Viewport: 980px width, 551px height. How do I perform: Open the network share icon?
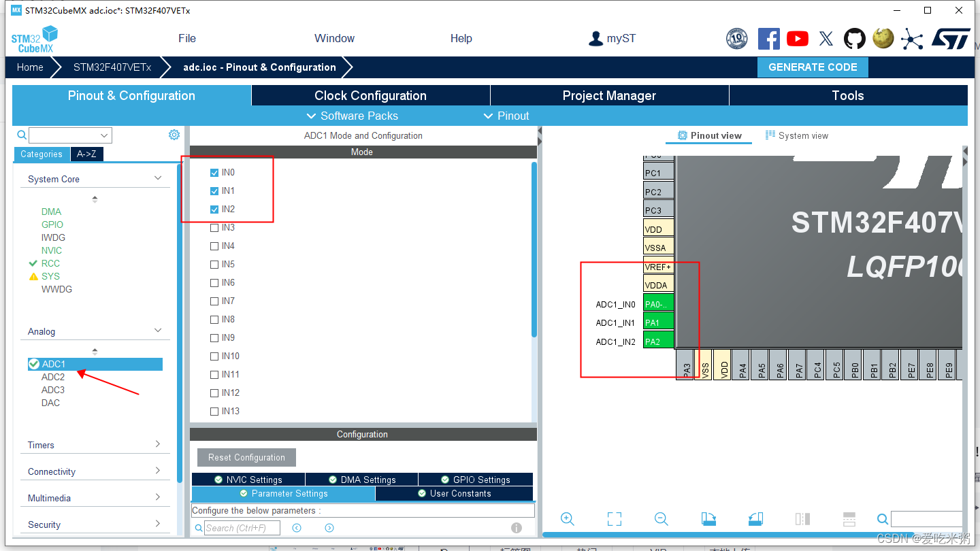pos(912,39)
